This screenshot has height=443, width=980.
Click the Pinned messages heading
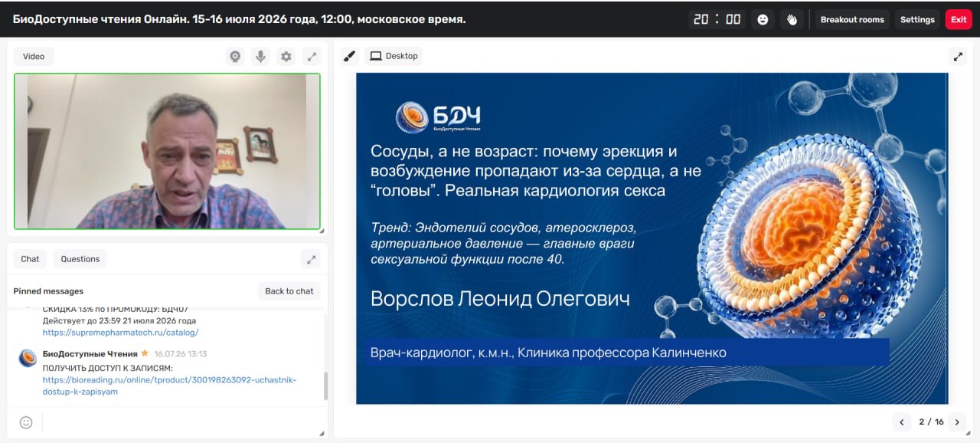pos(48,291)
